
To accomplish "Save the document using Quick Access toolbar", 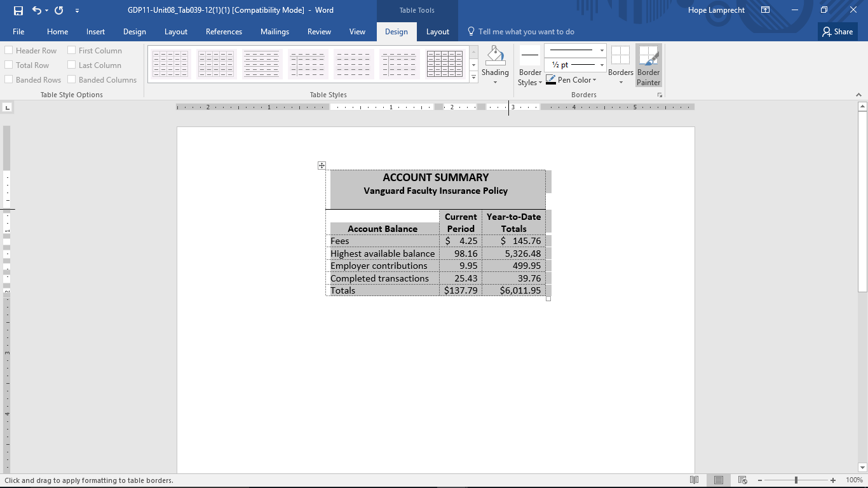I will click(x=17, y=10).
